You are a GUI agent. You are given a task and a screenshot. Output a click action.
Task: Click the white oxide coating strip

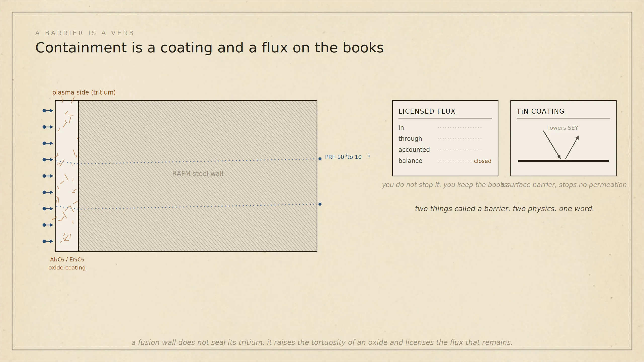click(x=67, y=176)
